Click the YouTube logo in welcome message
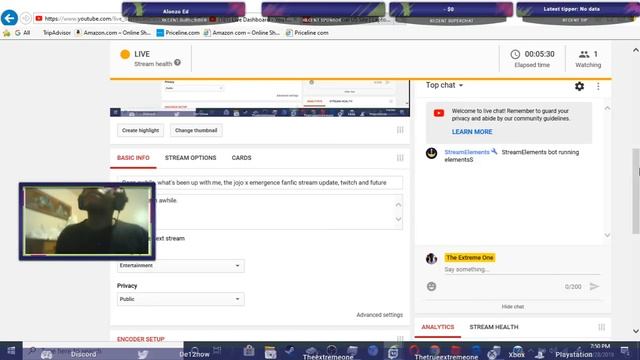 (439, 113)
